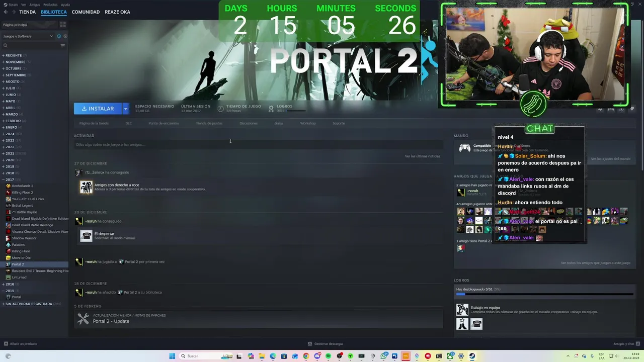Click Ver las últimas noticias link
Image resolution: width=644 pixels, height=362 pixels.
click(423, 156)
